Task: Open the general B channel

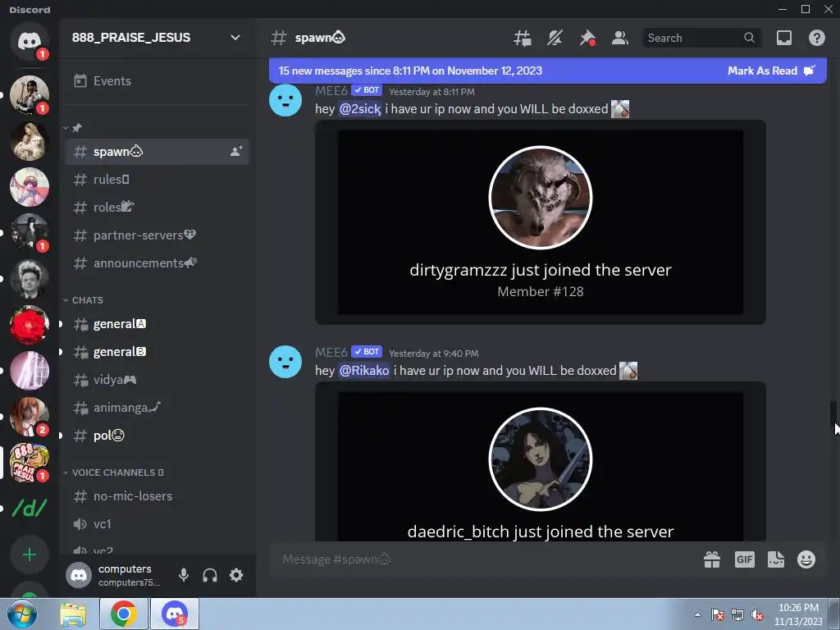Action: [157, 352]
